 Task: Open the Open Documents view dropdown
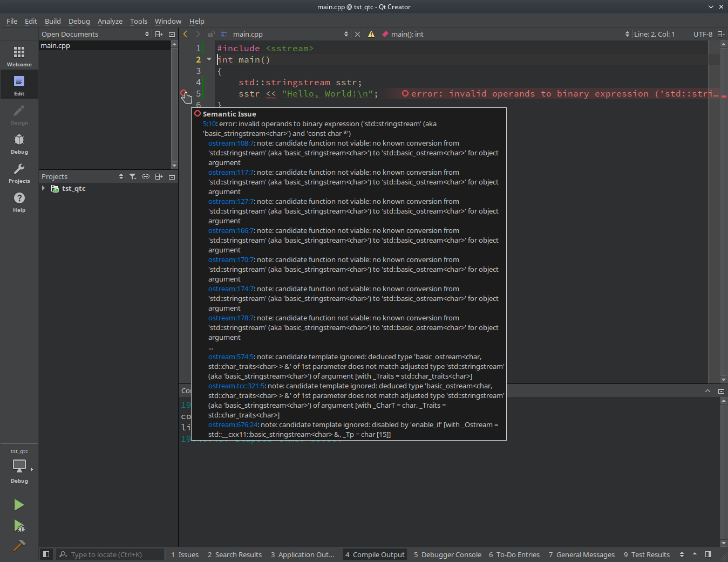point(147,34)
